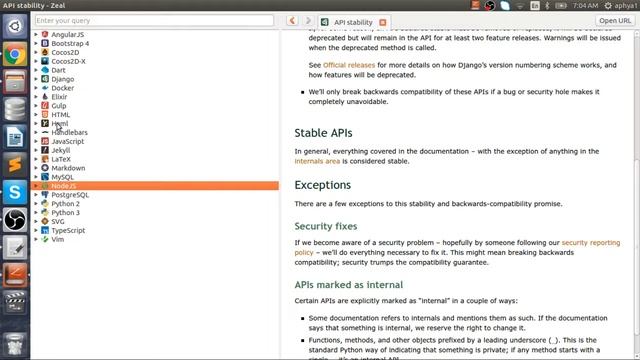
Task: Click the Cocos2D docset icon
Action: pyautogui.click(x=45, y=52)
